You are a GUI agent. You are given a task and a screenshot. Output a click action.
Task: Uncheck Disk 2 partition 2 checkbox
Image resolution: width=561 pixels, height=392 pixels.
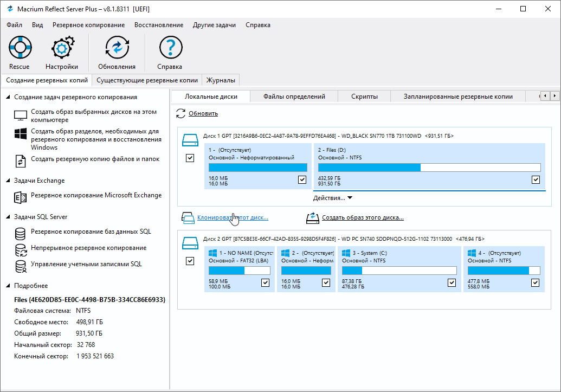[326, 283]
